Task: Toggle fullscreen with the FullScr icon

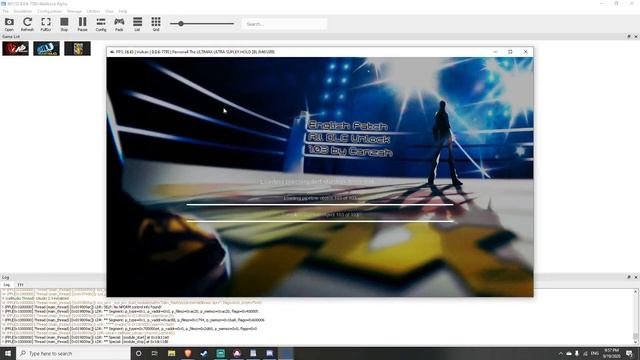Action: click(x=46, y=24)
